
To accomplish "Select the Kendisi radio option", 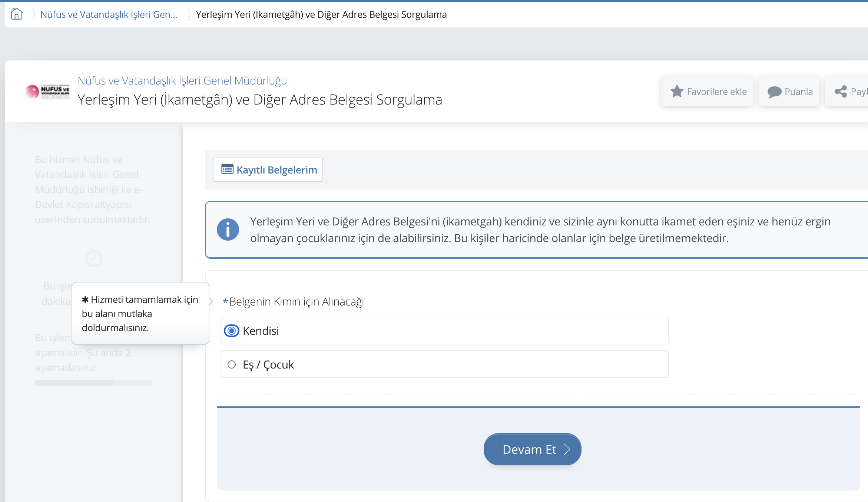I will click(x=231, y=330).
